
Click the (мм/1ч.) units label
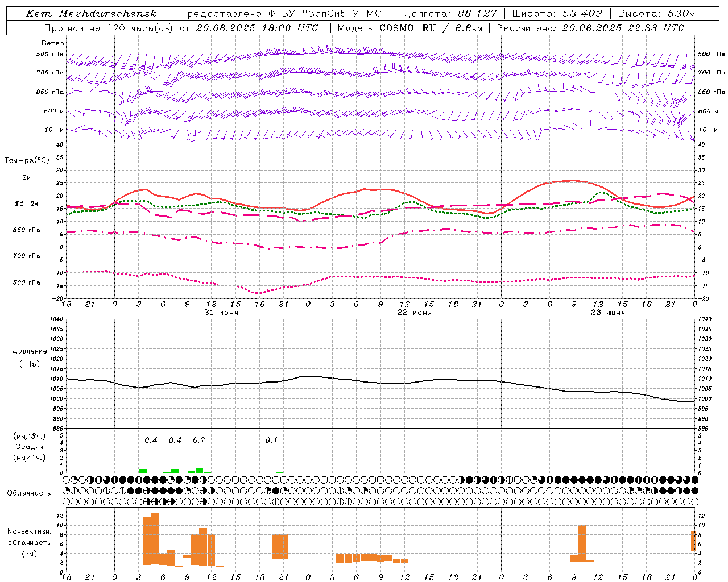pos(30,458)
